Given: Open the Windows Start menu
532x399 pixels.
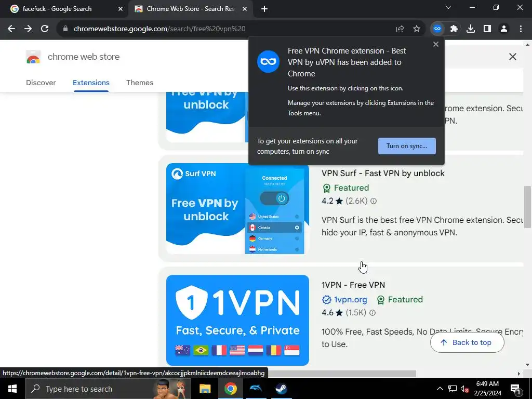Looking at the screenshot, I should (x=12, y=389).
